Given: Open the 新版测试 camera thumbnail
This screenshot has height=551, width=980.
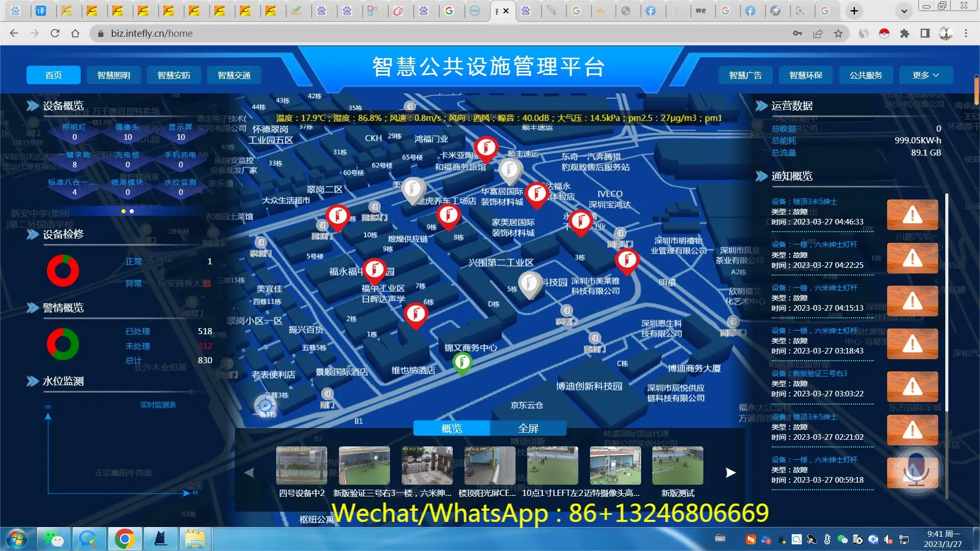Looking at the screenshot, I should [677, 465].
